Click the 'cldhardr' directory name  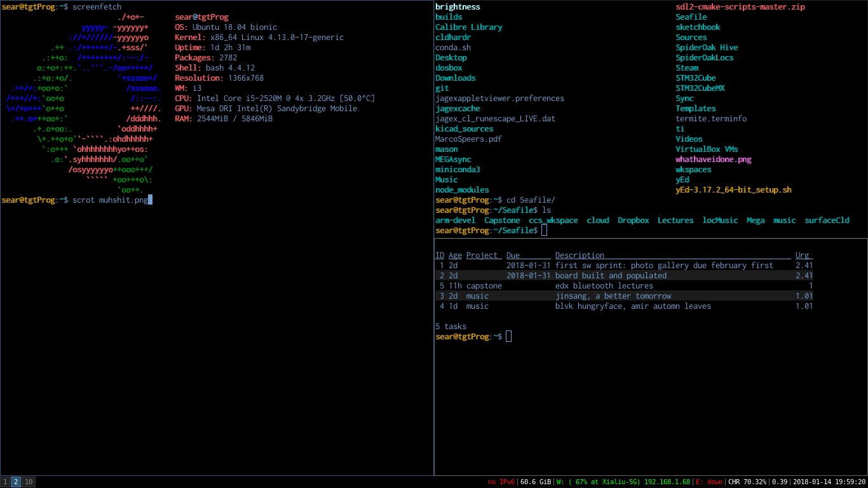pyautogui.click(x=453, y=37)
